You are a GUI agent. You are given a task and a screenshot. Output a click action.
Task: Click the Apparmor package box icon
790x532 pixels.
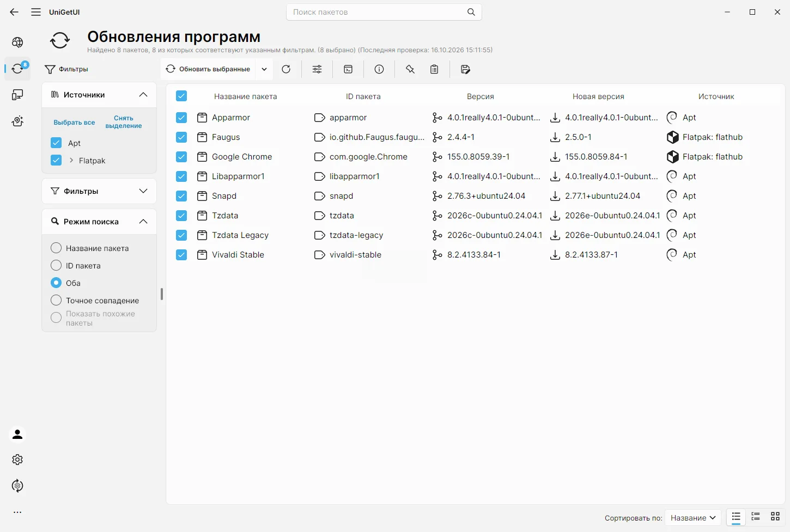click(202, 118)
